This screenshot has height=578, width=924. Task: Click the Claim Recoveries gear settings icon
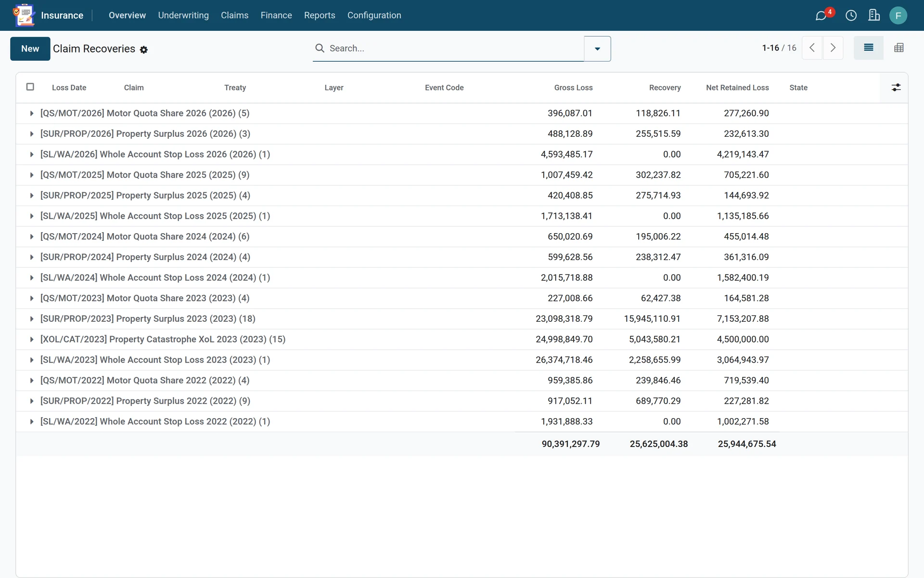point(143,50)
